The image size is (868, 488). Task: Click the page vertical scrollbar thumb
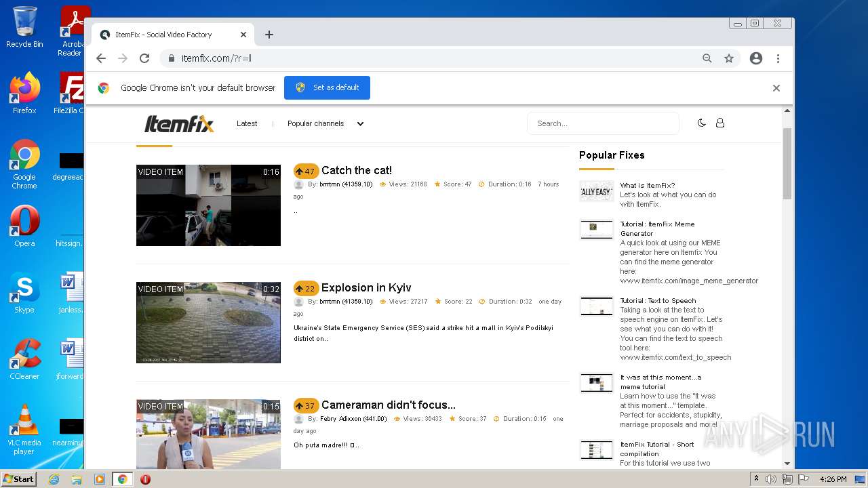click(x=787, y=163)
